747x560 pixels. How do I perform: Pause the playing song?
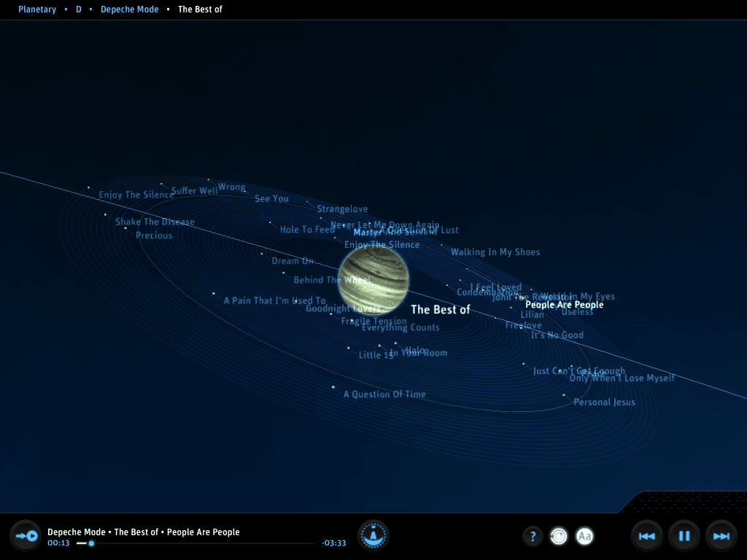click(x=684, y=537)
